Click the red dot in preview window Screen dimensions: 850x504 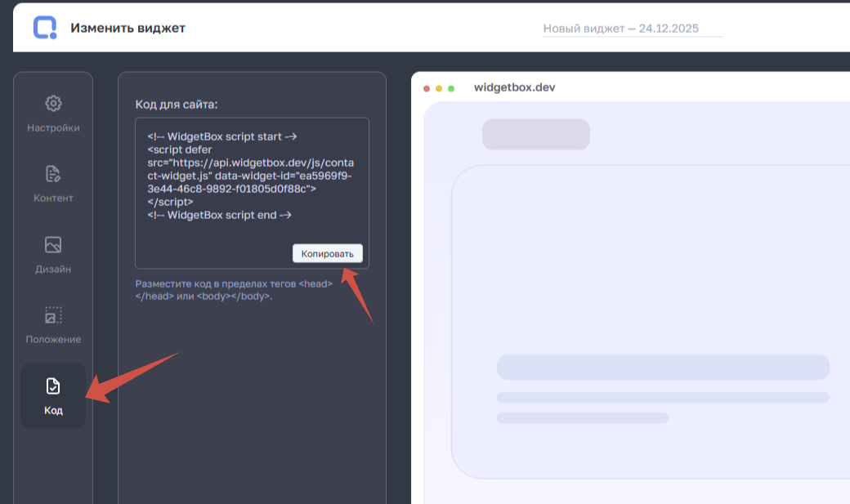(x=427, y=88)
